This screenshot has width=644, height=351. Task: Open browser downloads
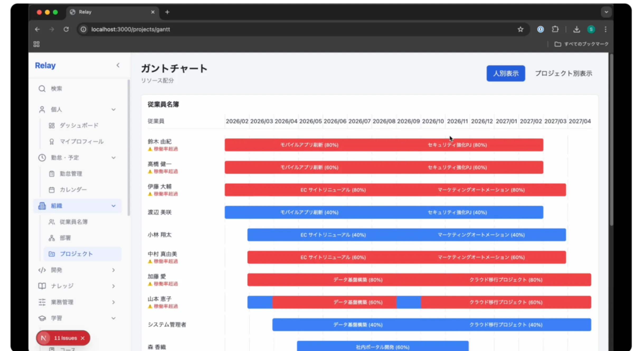576,29
